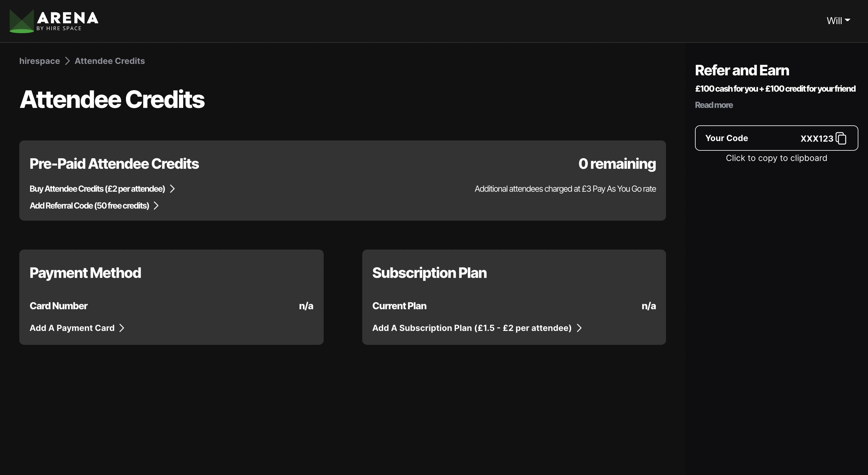Open Add A Subscription Plan link
Image resolution: width=868 pixels, height=475 pixels.
tap(472, 328)
